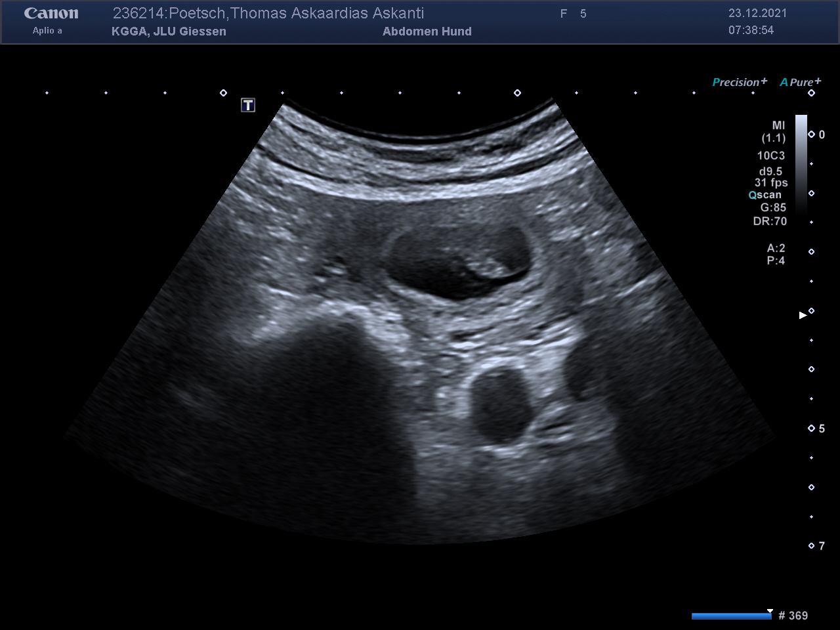Select the DR:70 dynamic range value
This screenshot has height=630, width=840.
click(x=770, y=221)
